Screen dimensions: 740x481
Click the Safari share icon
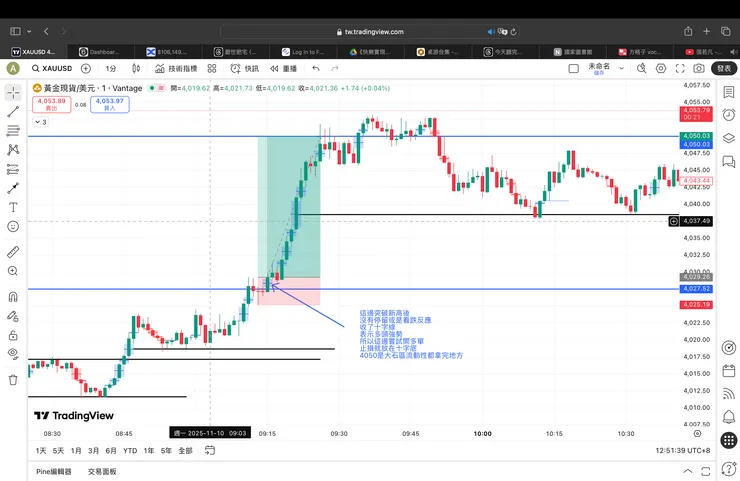tap(688, 32)
